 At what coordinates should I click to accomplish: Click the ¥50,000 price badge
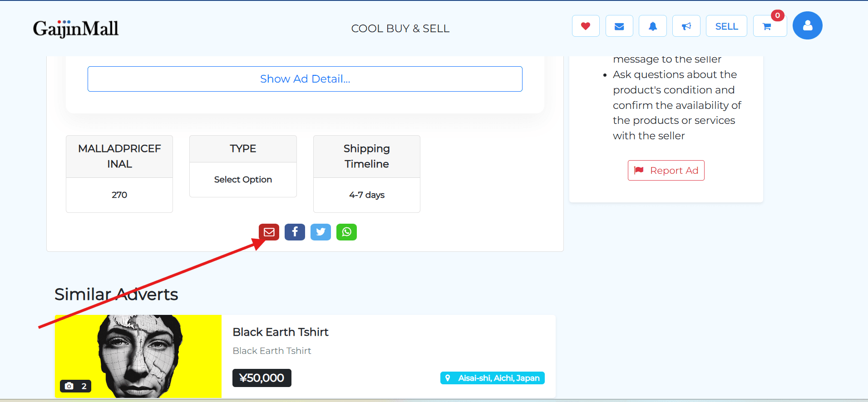coord(261,378)
